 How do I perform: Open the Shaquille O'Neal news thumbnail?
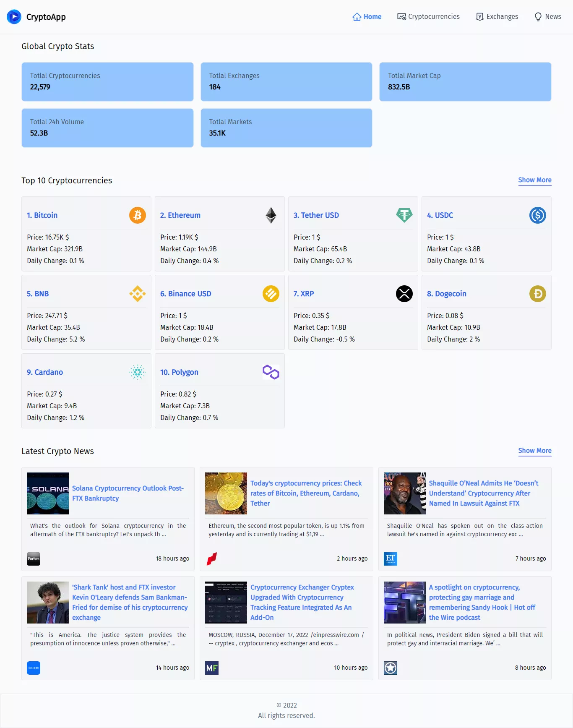click(x=405, y=493)
